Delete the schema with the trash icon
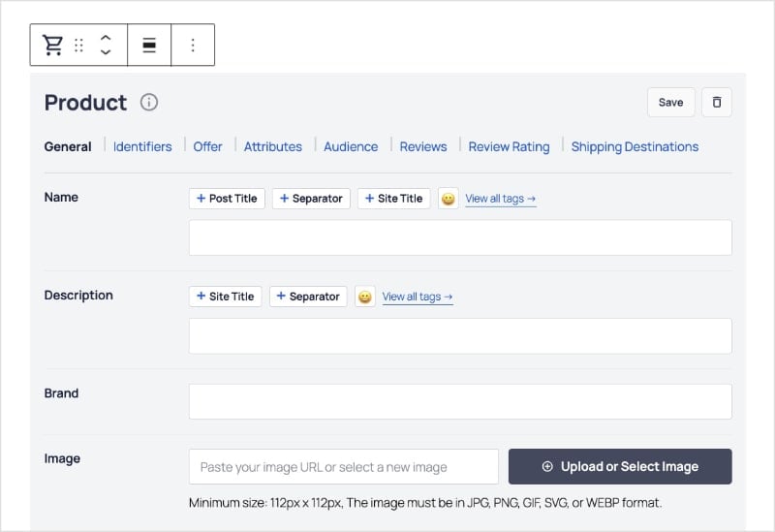The height and width of the screenshot is (532, 775). coord(717,103)
